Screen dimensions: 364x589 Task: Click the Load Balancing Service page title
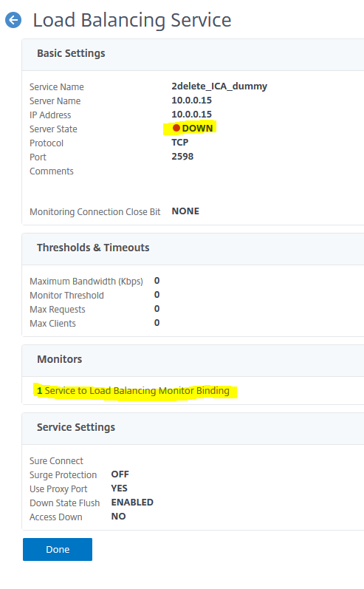point(132,20)
